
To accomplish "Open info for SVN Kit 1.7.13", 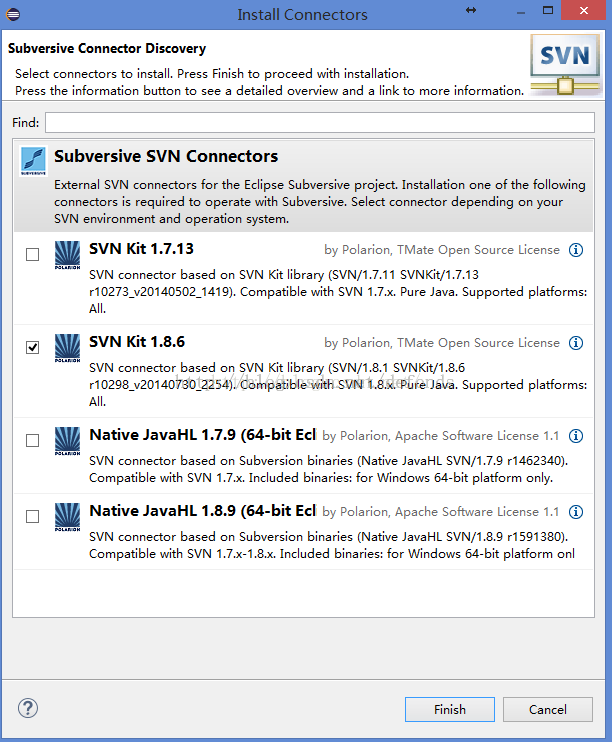I will (576, 250).
